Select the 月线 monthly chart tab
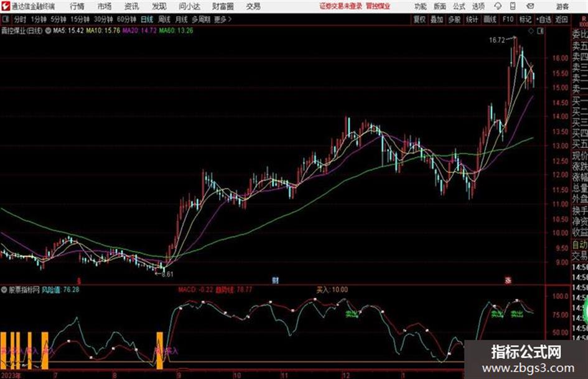 tap(182, 19)
